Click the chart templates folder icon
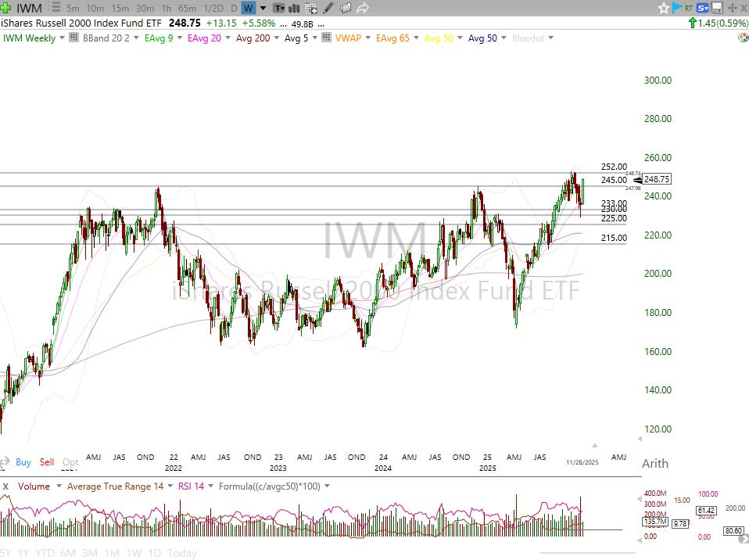 [x=346, y=8]
